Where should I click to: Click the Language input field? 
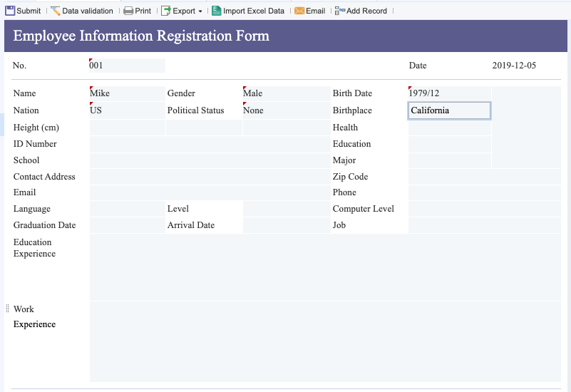(x=127, y=209)
